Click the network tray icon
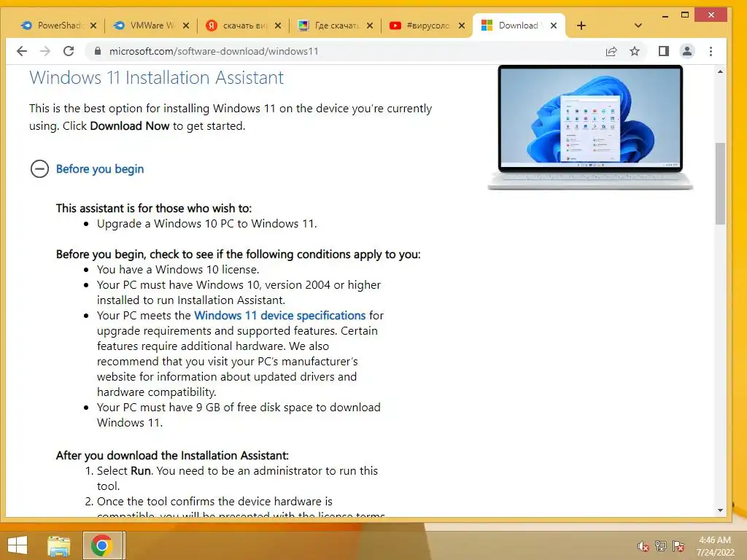747x560 pixels. pos(661,546)
